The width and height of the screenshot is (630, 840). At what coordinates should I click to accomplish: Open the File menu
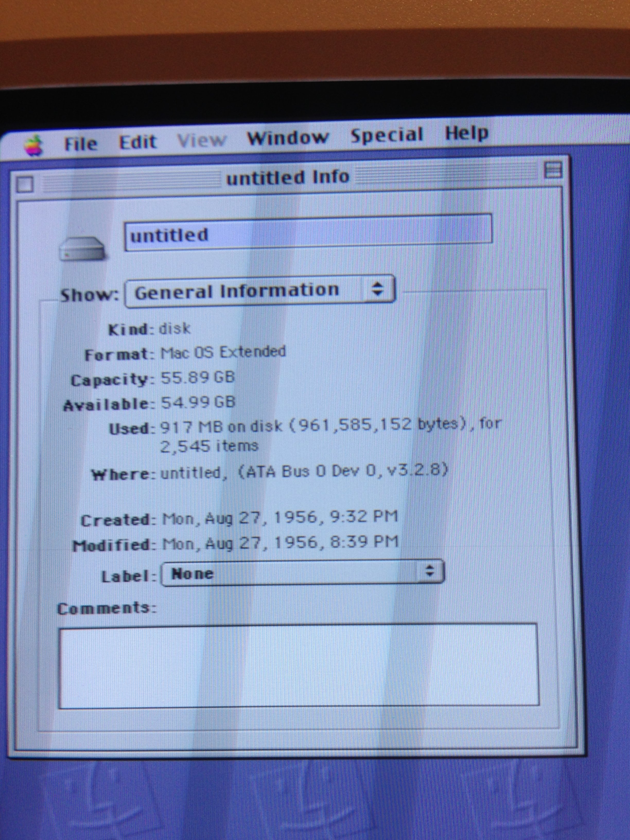point(81,144)
